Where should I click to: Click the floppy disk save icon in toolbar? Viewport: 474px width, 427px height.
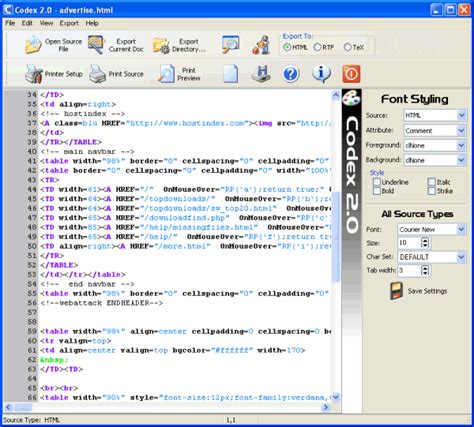coord(261,74)
